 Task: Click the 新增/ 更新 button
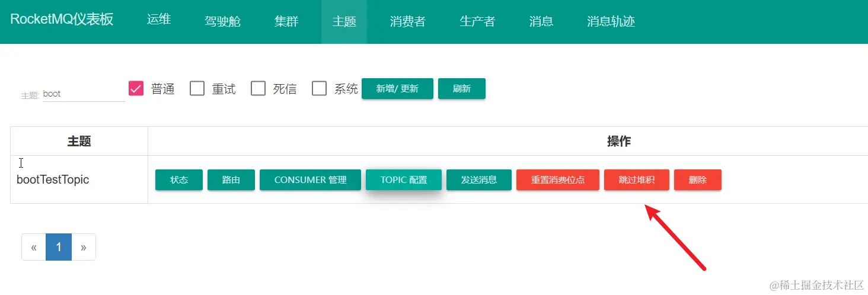(x=397, y=88)
